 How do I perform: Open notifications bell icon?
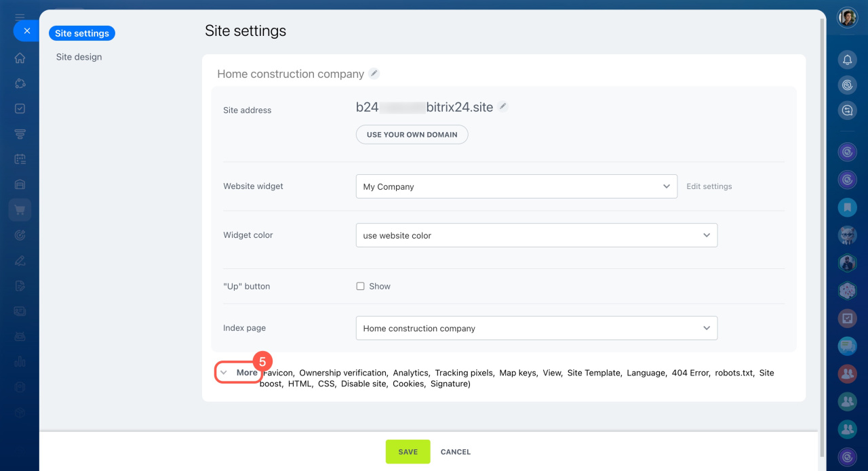[847, 60]
